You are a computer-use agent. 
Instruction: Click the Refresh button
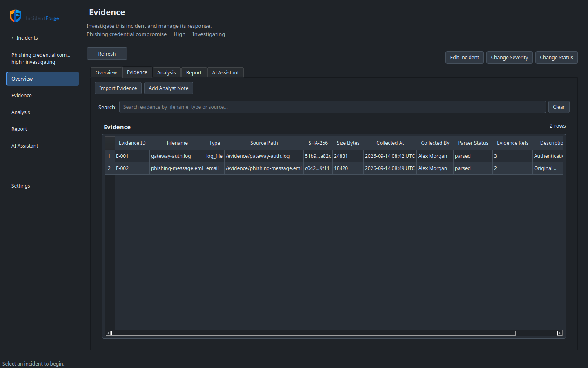(107, 54)
